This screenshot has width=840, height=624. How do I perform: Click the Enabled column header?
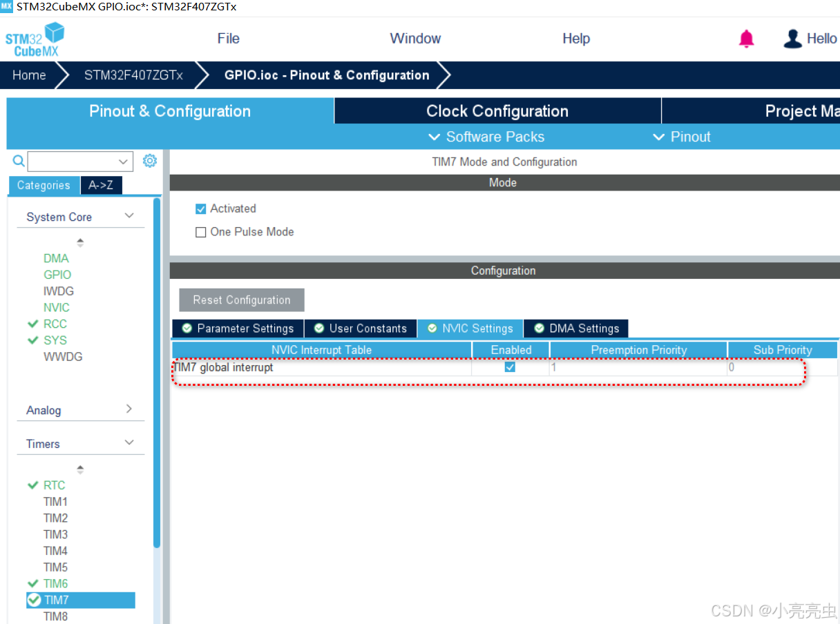coord(511,350)
